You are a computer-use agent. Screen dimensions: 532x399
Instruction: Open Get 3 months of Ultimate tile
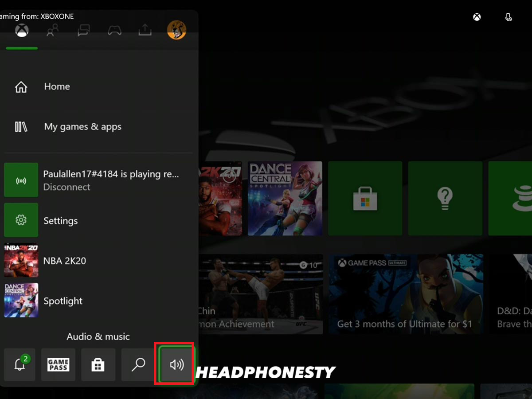[406, 294]
